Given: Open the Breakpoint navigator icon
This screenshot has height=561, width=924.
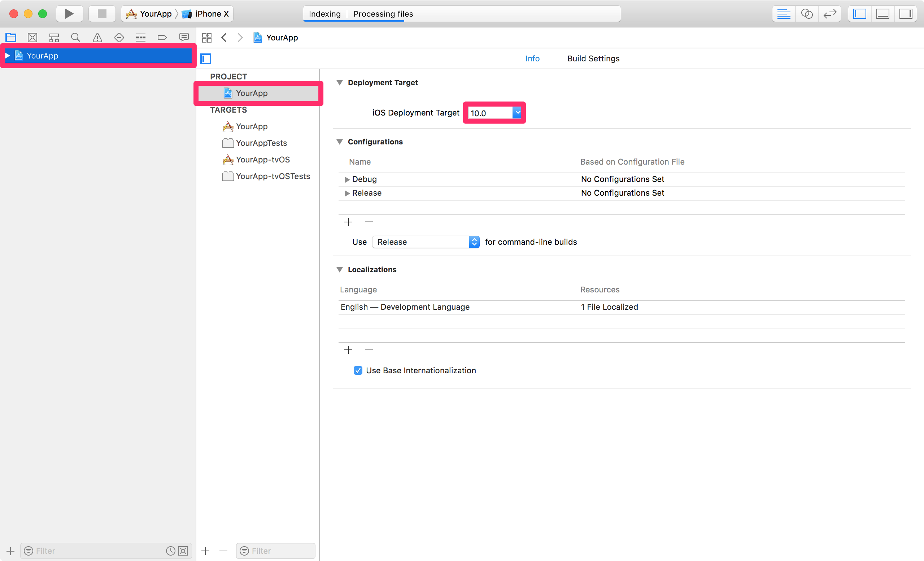Looking at the screenshot, I should pyautogui.click(x=162, y=38).
